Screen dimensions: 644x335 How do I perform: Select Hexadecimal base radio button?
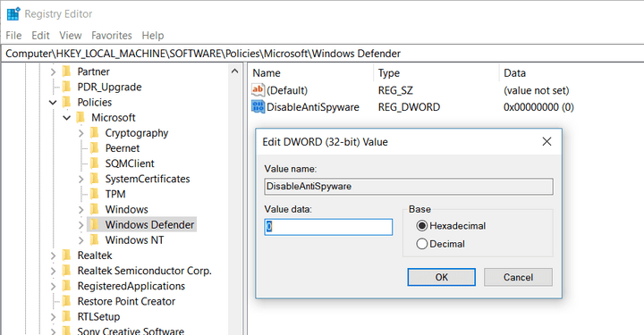click(422, 226)
